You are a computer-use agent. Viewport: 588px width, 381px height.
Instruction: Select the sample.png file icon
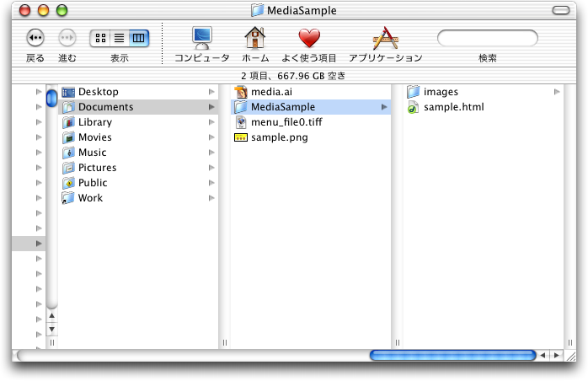pyautogui.click(x=241, y=137)
